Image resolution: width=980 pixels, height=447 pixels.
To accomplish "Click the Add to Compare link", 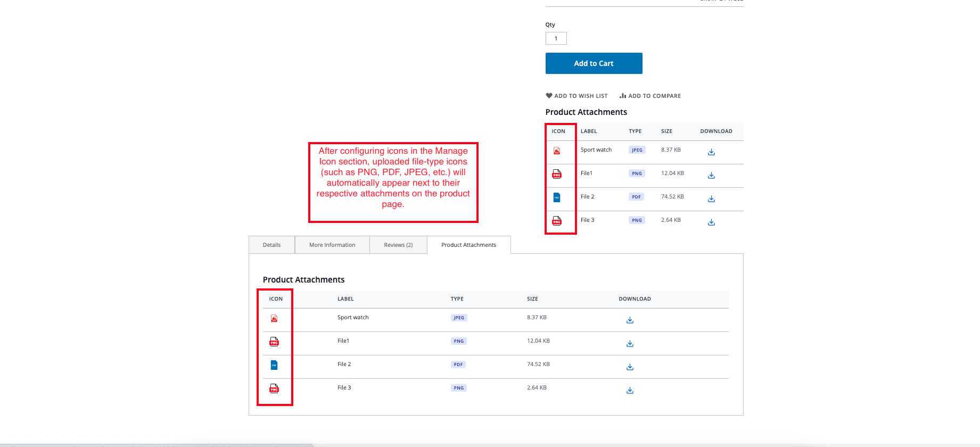I will pos(650,96).
